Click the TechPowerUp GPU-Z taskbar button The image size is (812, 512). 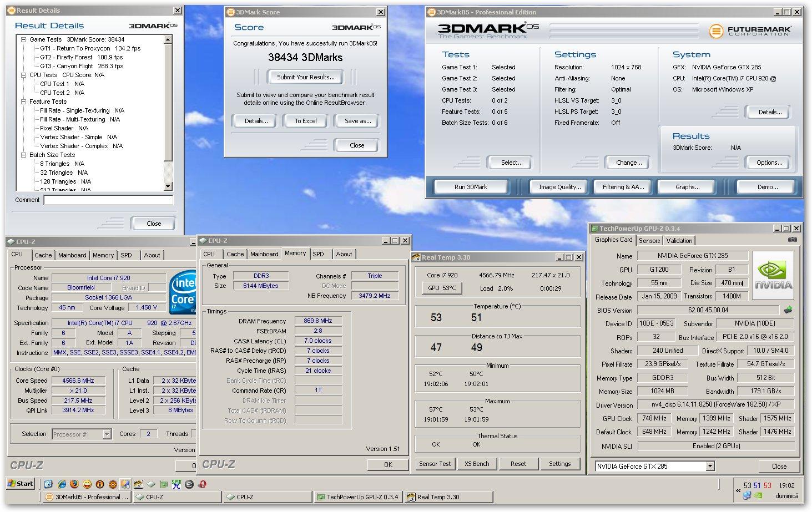point(358,497)
